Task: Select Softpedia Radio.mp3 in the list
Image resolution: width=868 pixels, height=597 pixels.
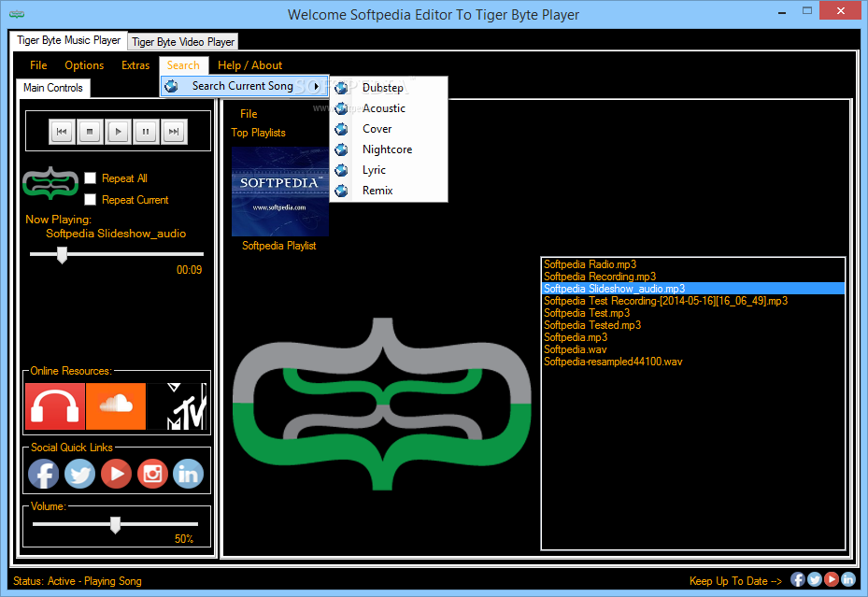Action: pyautogui.click(x=693, y=263)
